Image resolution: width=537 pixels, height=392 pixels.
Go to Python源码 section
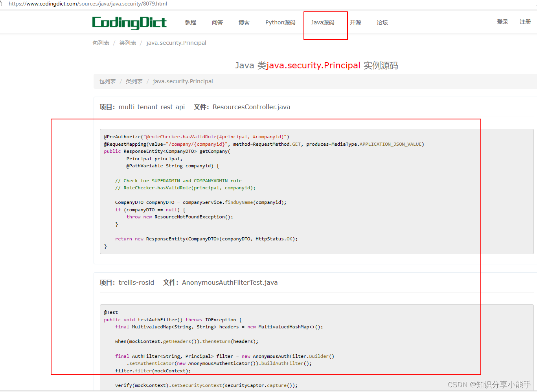pos(280,22)
